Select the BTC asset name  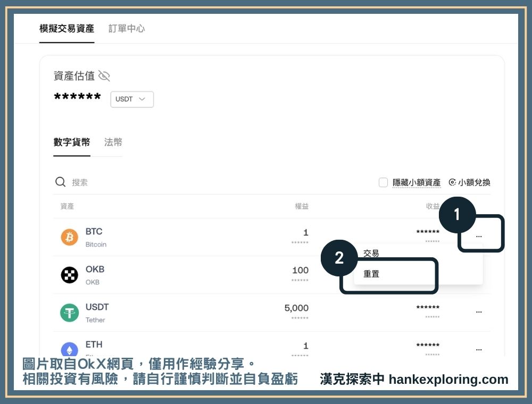94,231
